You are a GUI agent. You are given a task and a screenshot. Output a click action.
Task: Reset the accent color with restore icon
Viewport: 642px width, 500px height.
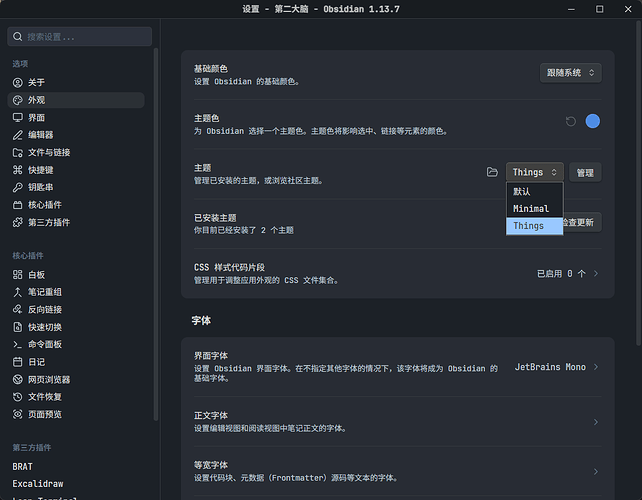click(570, 121)
